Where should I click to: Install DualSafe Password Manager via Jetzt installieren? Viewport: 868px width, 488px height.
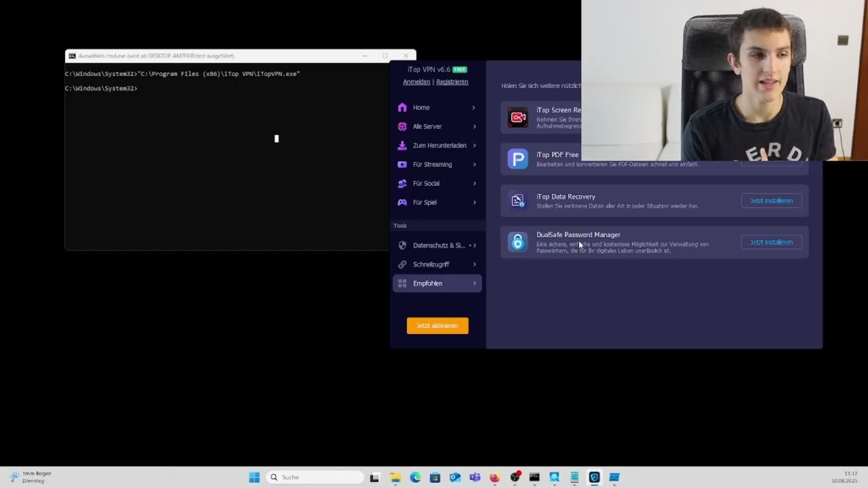point(771,242)
